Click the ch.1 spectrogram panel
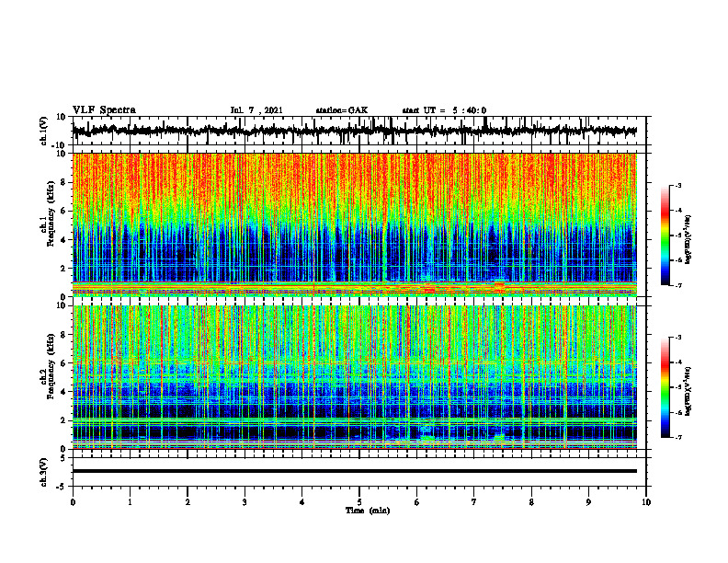728x563 pixels. [x=355, y=224]
